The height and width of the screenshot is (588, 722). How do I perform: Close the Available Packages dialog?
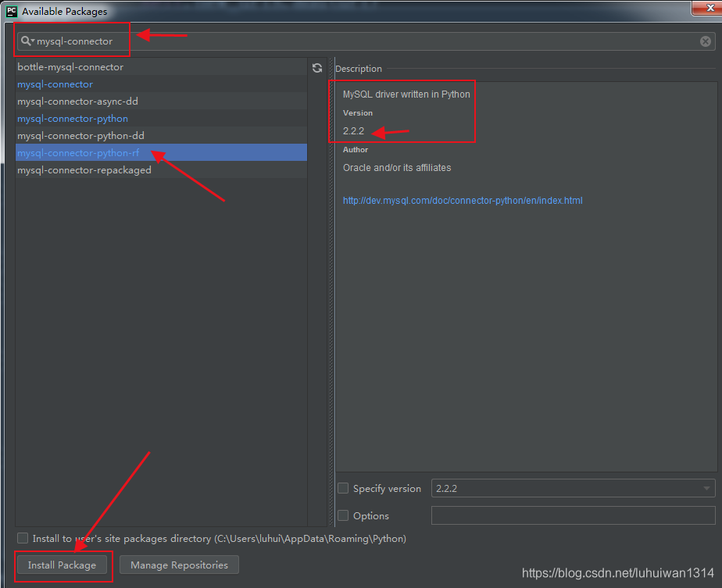coord(709,8)
